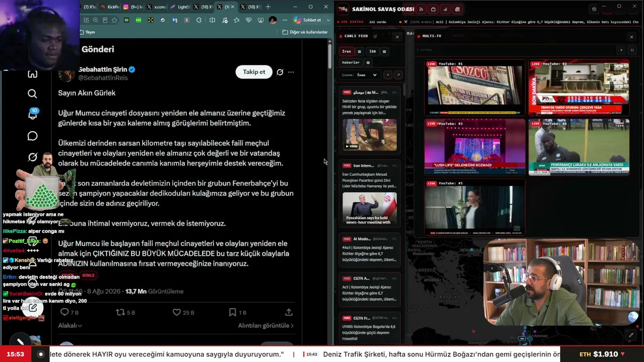Open the browser profile avatar
Viewport: 644px width, 362px height.
point(273,20)
